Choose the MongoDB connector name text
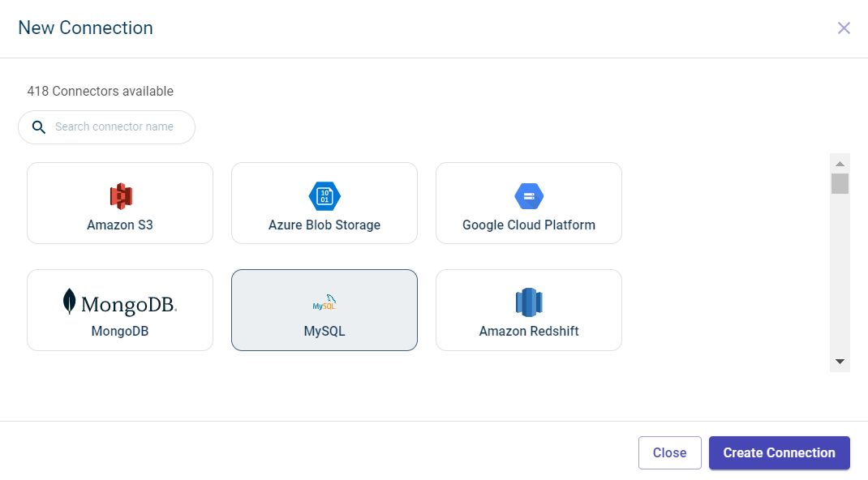The height and width of the screenshot is (480, 868). (120, 332)
